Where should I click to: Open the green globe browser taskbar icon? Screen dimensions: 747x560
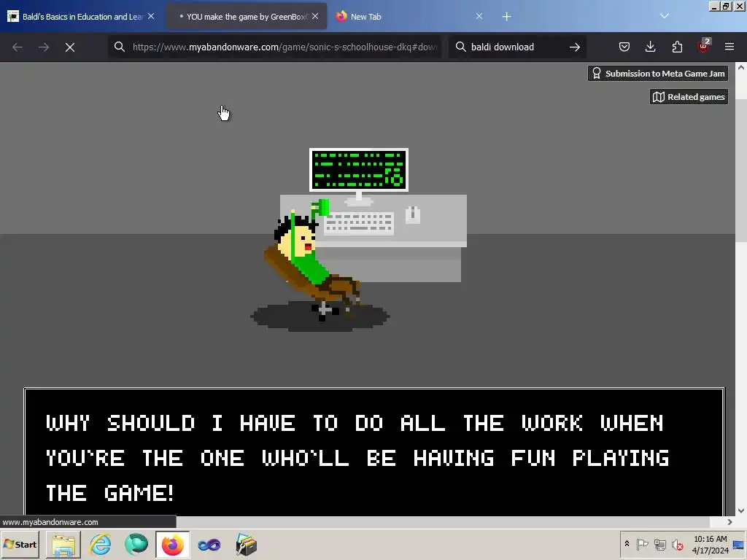tap(136, 544)
